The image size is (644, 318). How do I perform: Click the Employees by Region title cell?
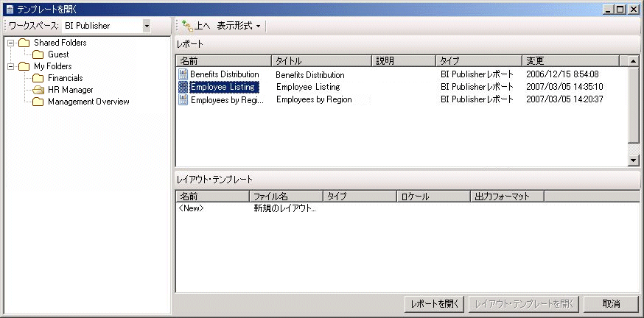[x=314, y=99]
